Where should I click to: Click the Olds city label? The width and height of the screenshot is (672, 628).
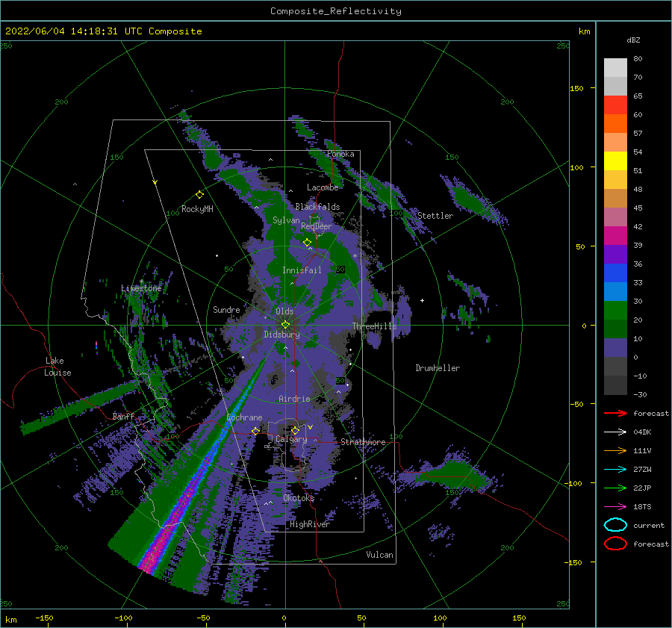tap(284, 311)
